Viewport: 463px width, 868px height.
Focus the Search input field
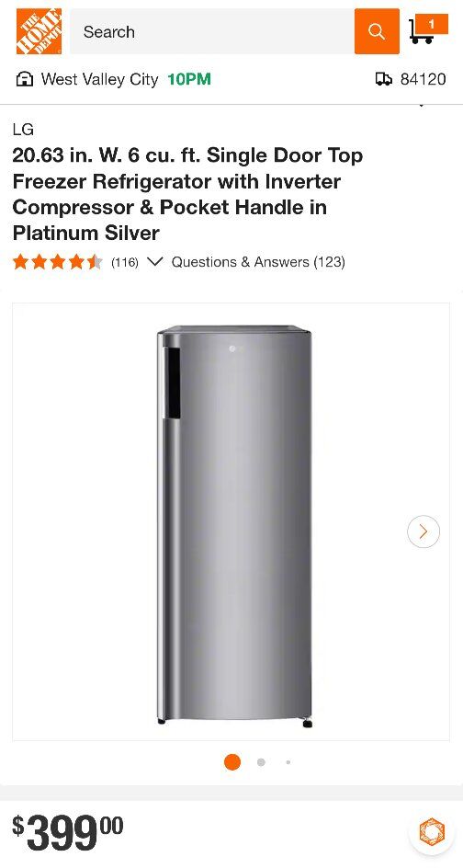[x=212, y=31]
